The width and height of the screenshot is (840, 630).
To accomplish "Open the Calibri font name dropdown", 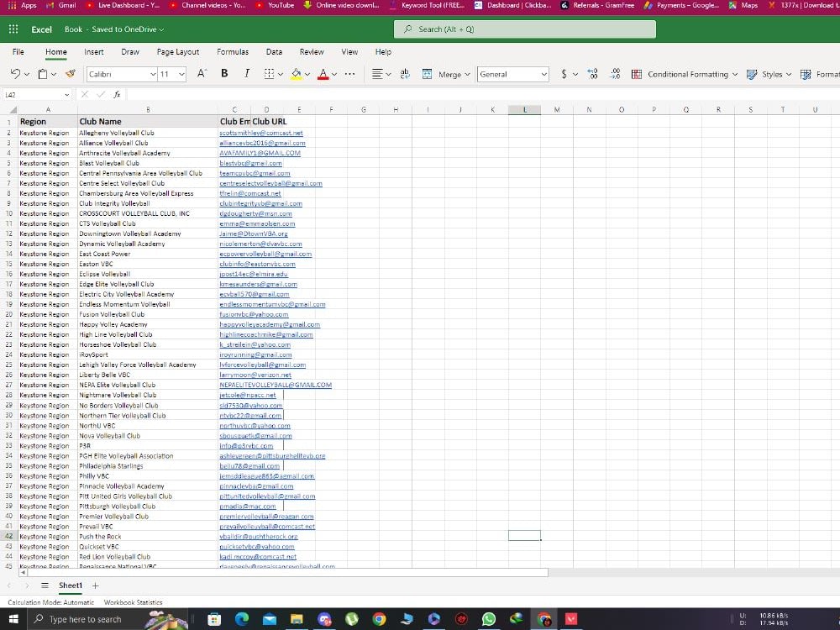I will 153,74.
